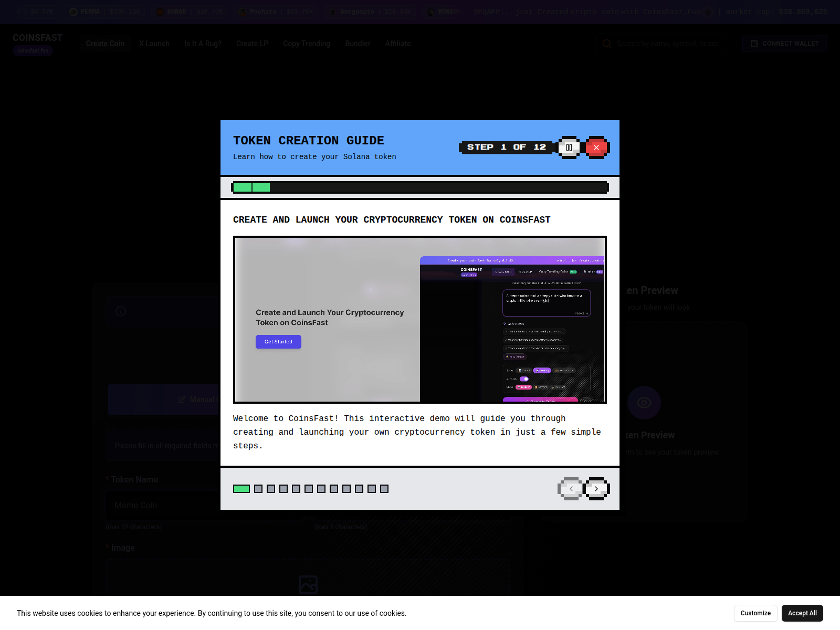
Task: Click the demo screenshot thumbnail
Action: [x=420, y=320]
